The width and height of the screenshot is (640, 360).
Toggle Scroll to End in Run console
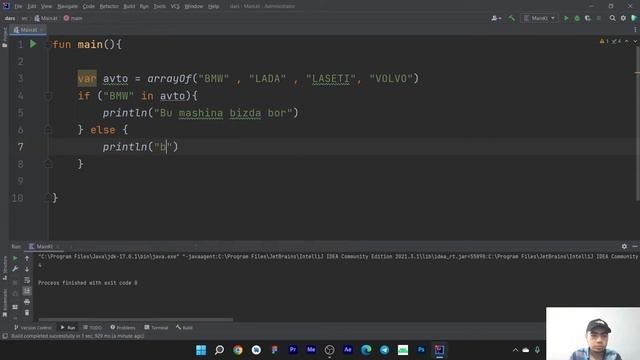(27, 291)
